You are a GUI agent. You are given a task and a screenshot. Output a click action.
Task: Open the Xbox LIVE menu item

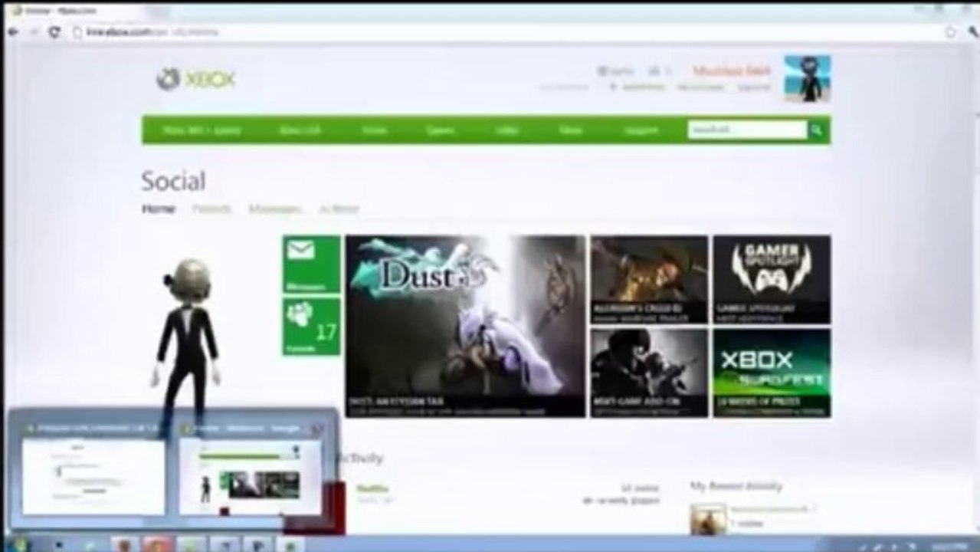300,130
